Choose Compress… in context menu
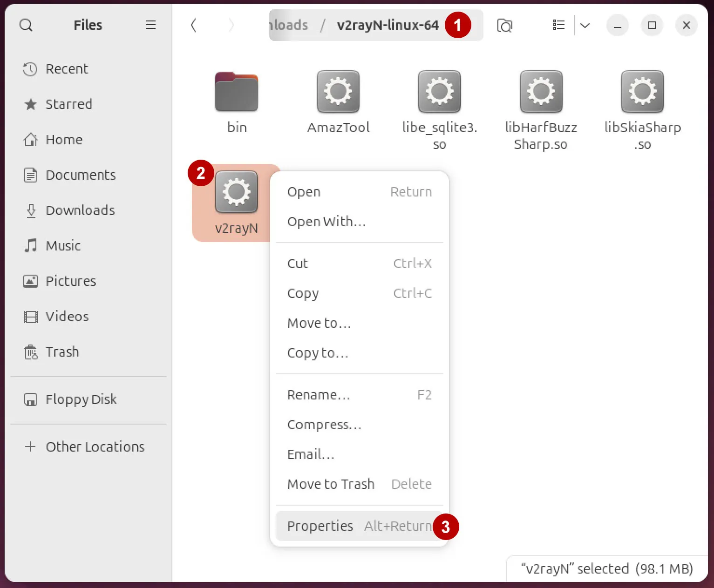This screenshot has width=714, height=588. [x=360, y=425]
